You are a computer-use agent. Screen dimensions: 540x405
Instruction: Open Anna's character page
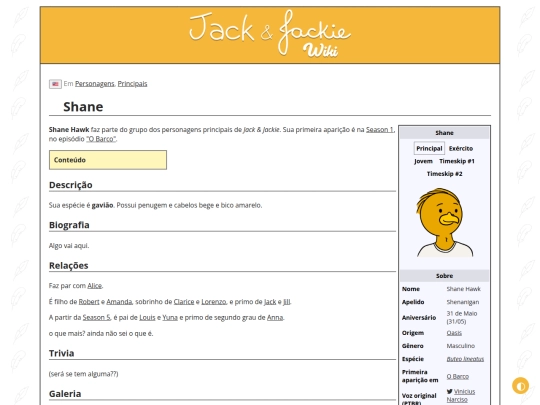coord(275,318)
